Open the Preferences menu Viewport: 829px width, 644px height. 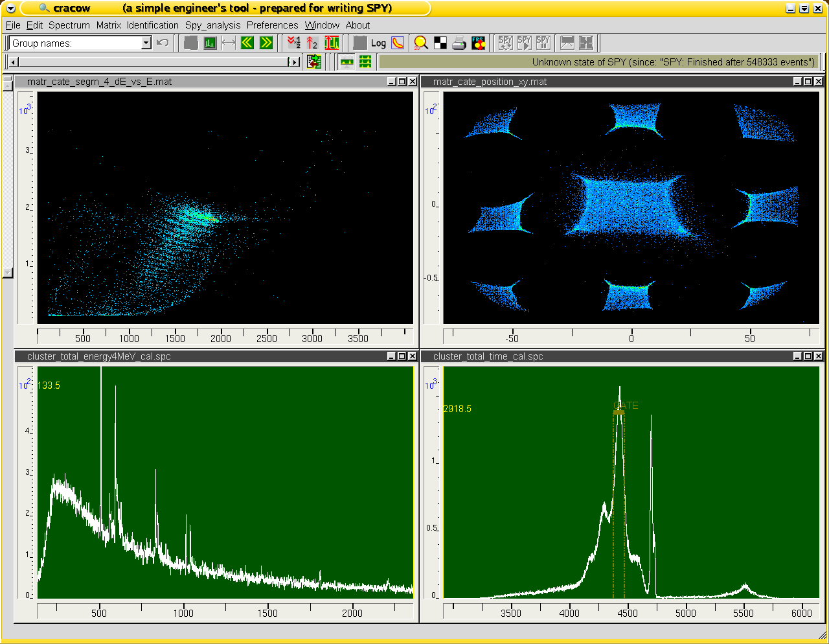pos(273,25)
